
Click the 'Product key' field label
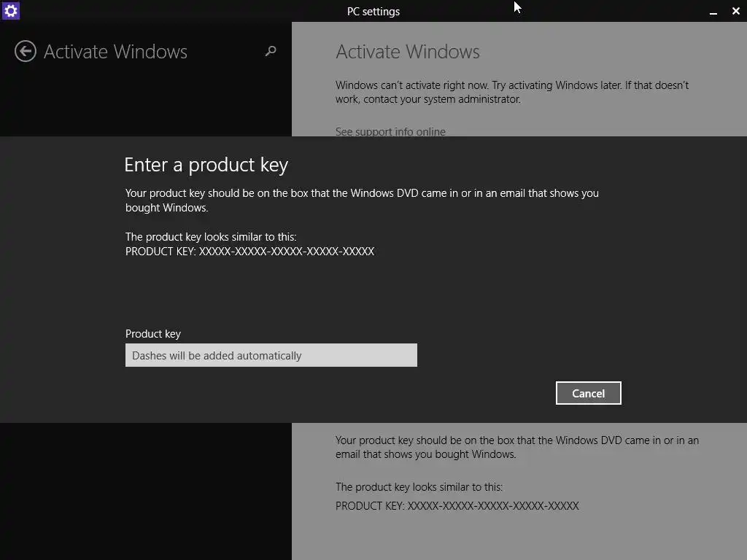(153, 334)
